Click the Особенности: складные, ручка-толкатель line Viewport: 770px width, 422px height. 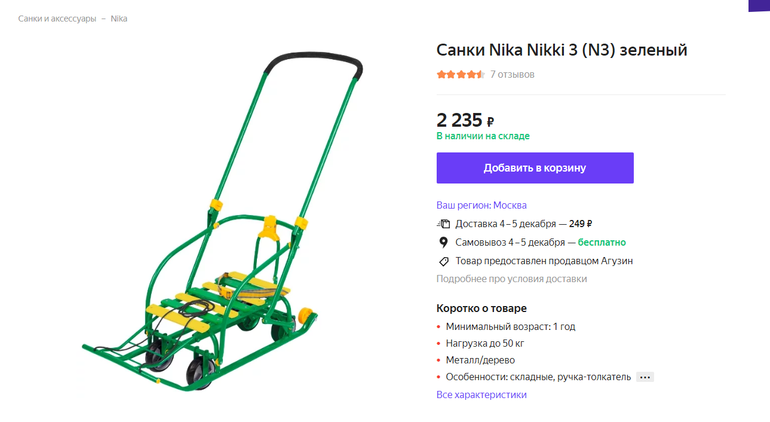click(x=538, y=377)
